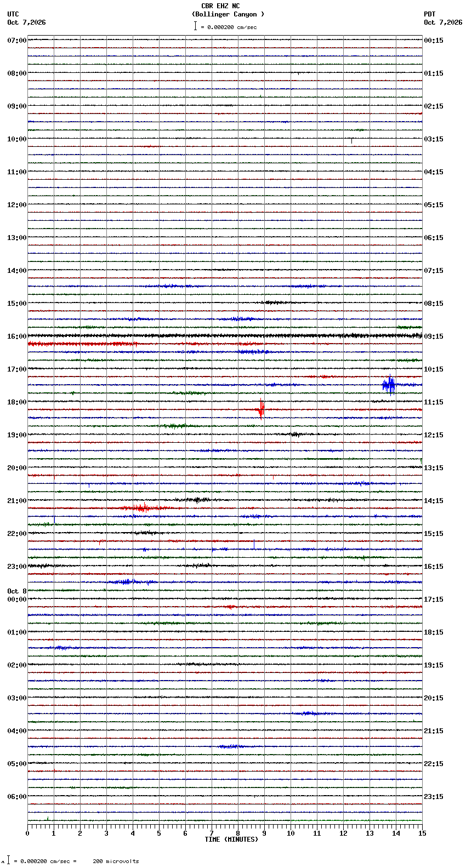466x868 pixels.
Task: Select the PDT time label '23:15'
Action: click(x=434, y=797)
